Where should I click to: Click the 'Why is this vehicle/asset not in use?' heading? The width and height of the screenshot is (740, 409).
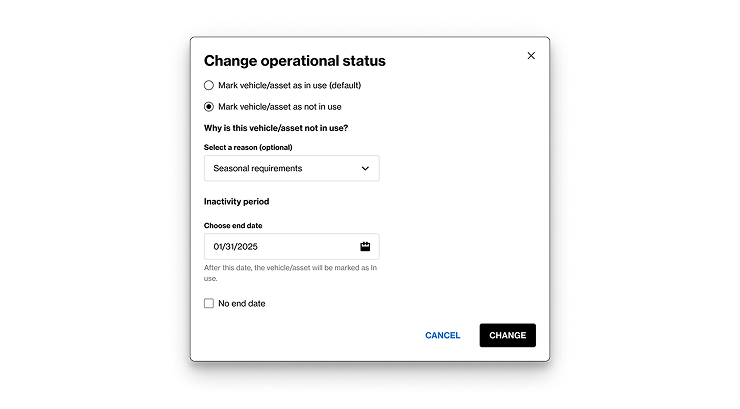pos(276,128)
